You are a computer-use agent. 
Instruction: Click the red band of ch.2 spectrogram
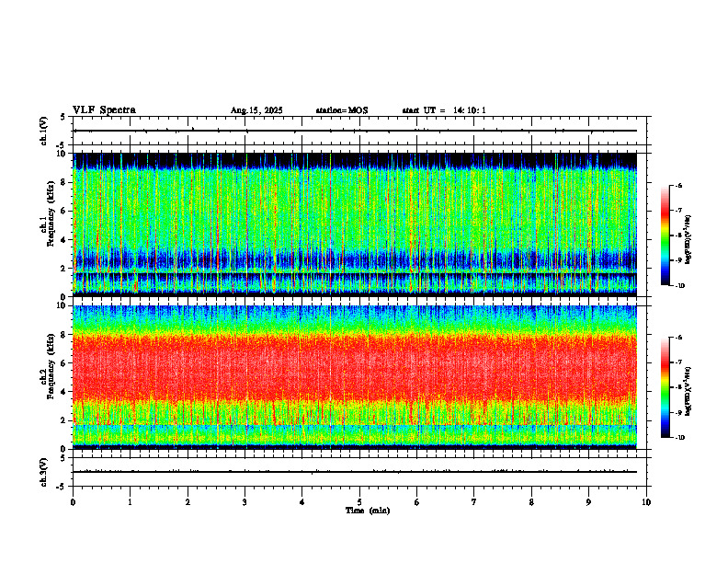(x=355, y=367)
